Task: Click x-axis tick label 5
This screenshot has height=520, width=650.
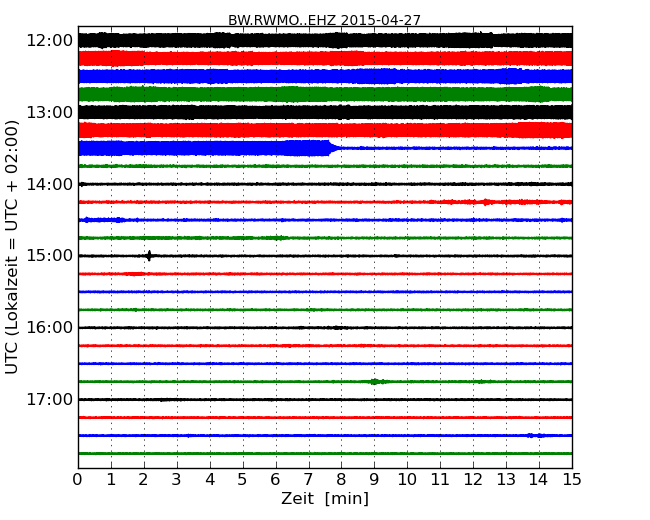Action: pyautogui.click(x=242, y=480)
